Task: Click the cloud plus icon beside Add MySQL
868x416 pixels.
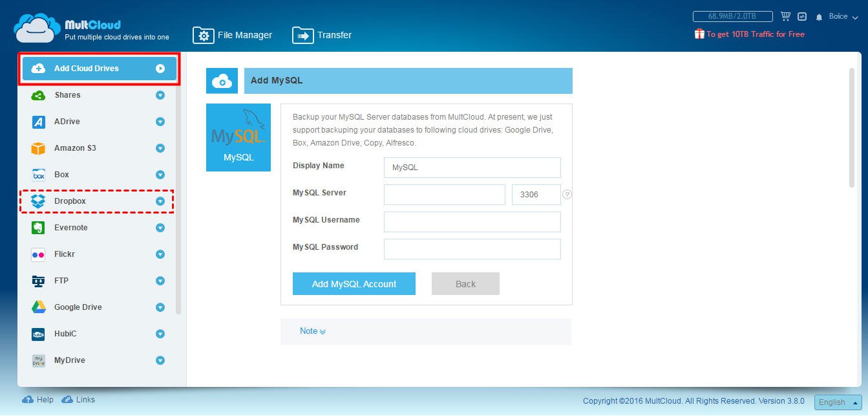Action: tap(222, 81)
